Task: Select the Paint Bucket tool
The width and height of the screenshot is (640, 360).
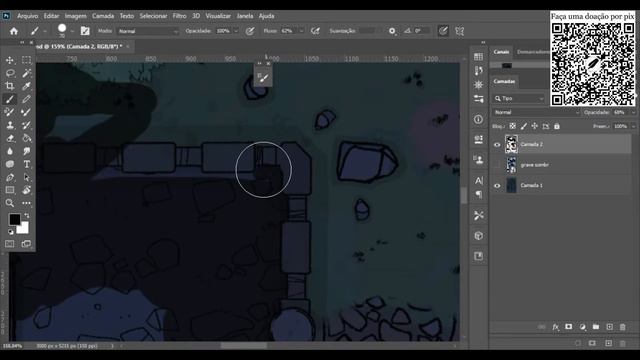Action: [x=27, y=138]
